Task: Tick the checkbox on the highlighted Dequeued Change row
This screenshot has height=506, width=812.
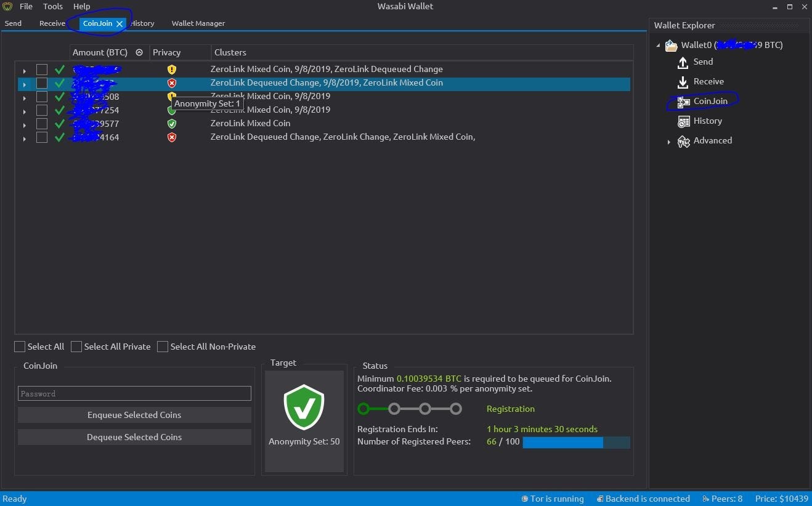Action: pyautogui.click(x=42, y=83)
